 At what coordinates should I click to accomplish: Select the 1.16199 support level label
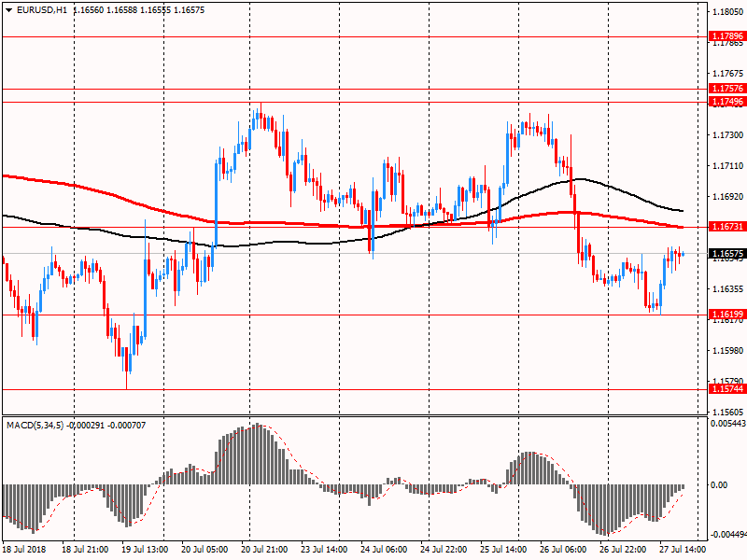(727, 301)
